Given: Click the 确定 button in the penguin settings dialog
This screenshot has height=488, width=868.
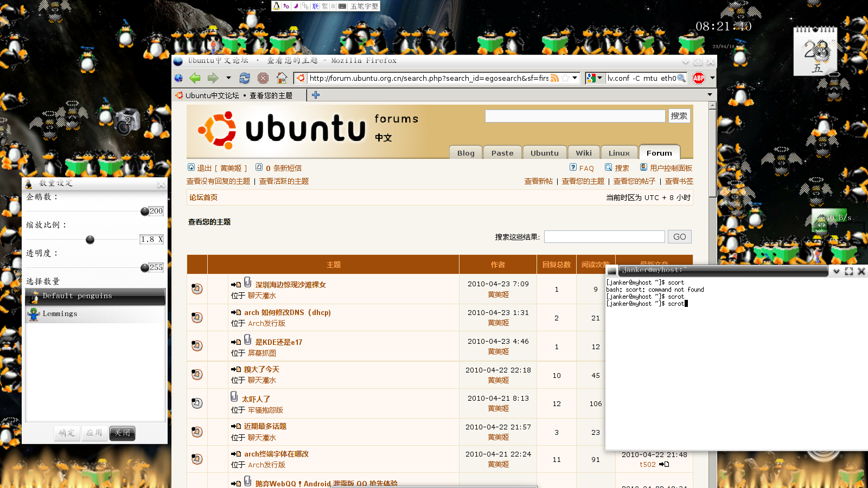Looking at the screenshot, I should 67,433.
